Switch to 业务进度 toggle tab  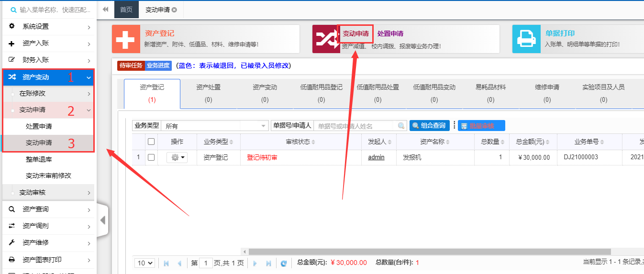pos(158,66)
